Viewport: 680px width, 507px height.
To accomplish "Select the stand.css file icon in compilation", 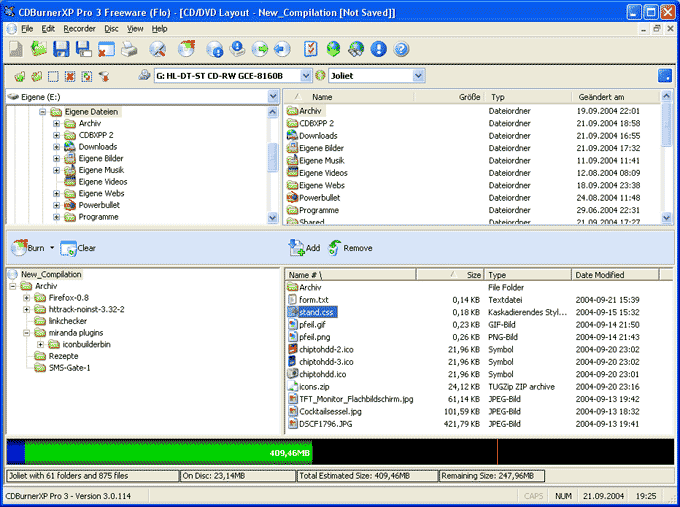I will [x=292, y=312].
